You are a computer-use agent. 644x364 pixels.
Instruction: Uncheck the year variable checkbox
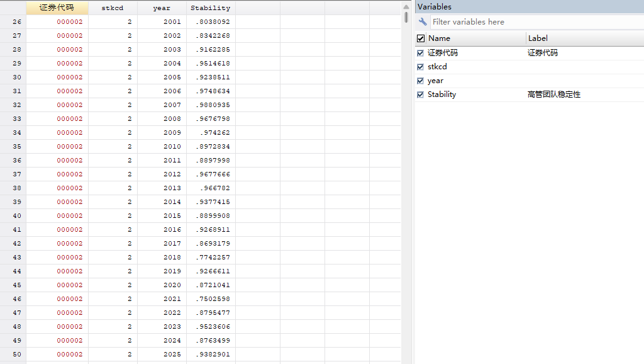click(420, 81)
